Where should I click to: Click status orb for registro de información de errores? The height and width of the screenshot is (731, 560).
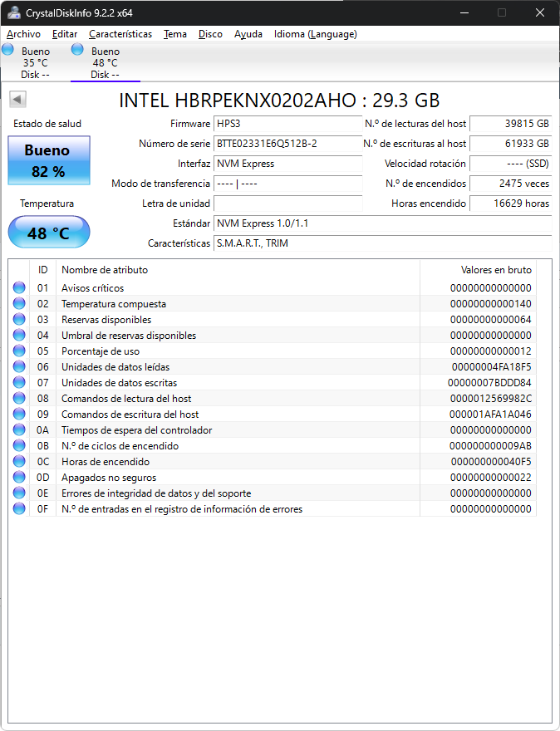click(x=19, y=508)
